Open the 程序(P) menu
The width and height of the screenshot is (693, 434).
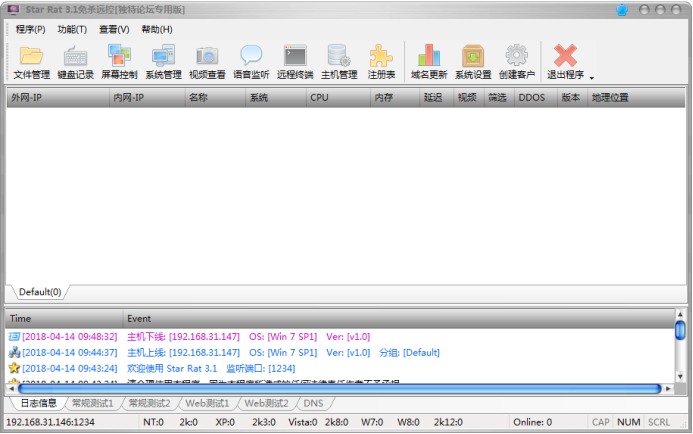tap(30, 29)
